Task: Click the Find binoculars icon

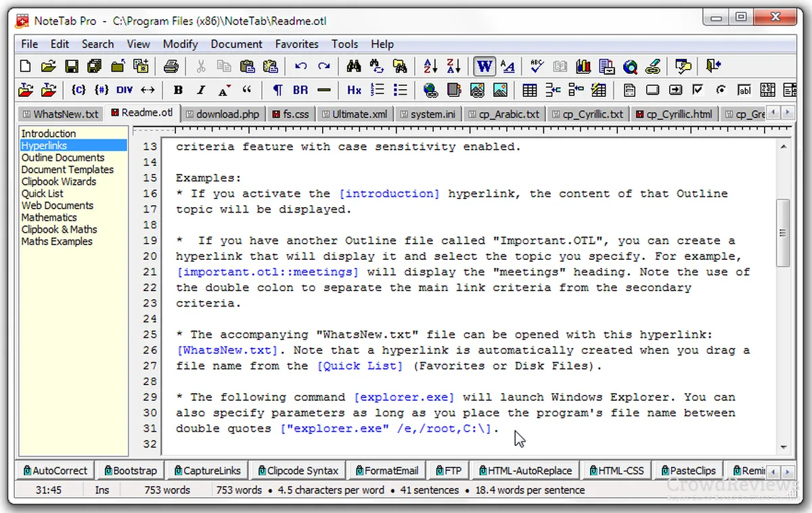Action: click(x=353, y=66)
